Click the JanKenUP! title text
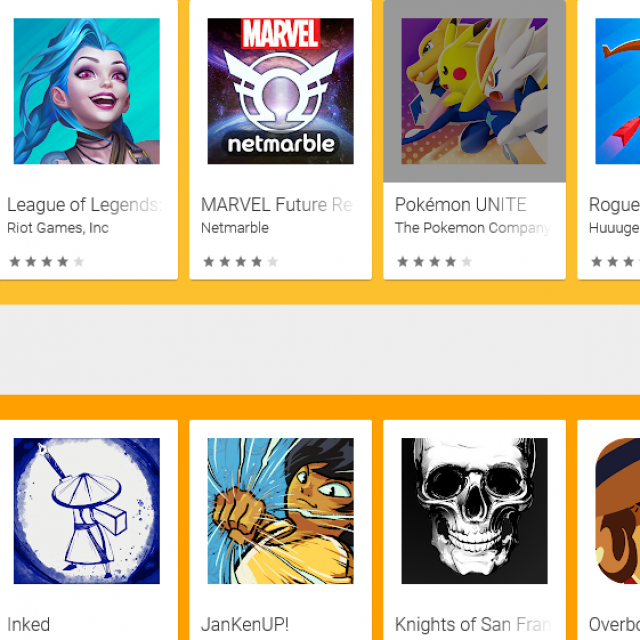The height and width of the screenshot is (640, 640). click(x=245, y=624)
